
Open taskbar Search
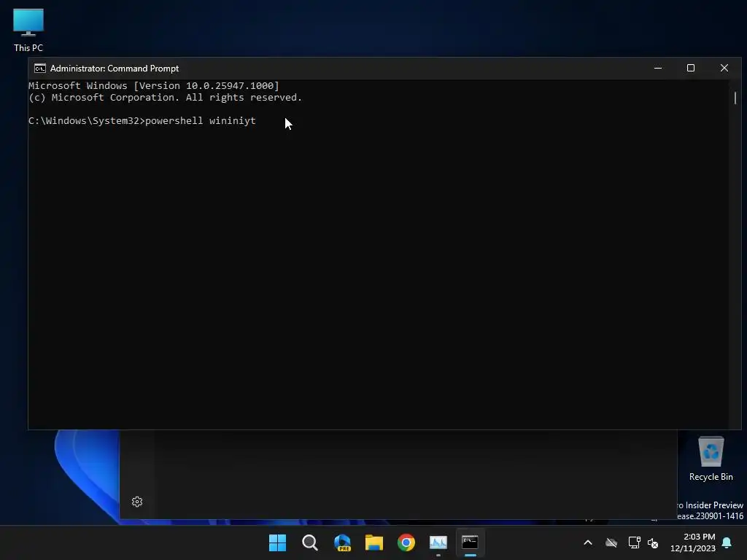(309, 542)
